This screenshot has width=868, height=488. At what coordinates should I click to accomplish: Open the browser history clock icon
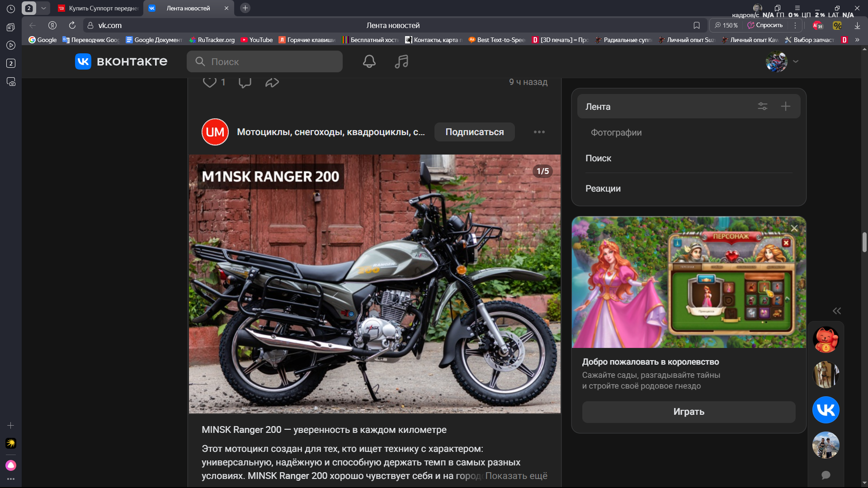11,9
